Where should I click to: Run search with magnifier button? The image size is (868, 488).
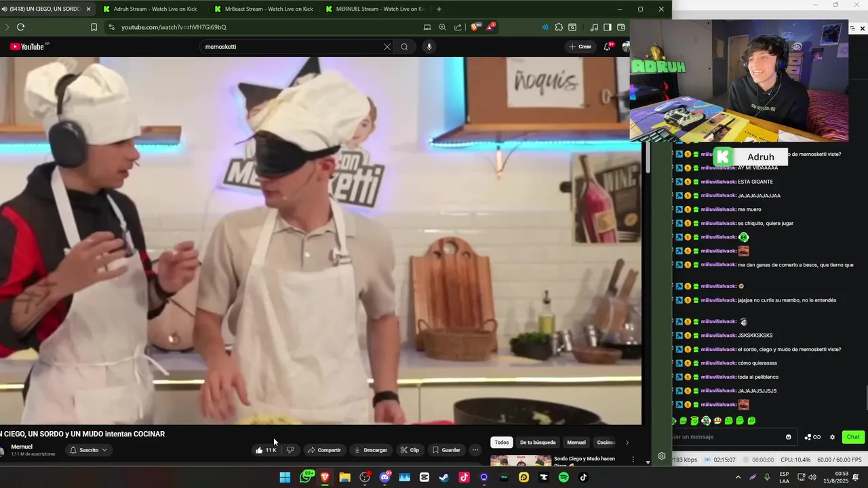(x=404, y=47)
